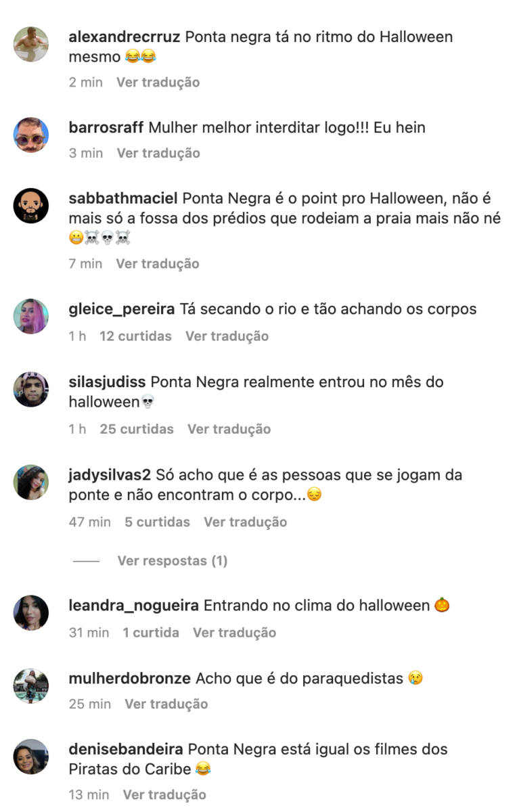Open mulherdobronze profile photo
Image resolution: width=519 pixels, height=812 pixels.
click(31, 685)
